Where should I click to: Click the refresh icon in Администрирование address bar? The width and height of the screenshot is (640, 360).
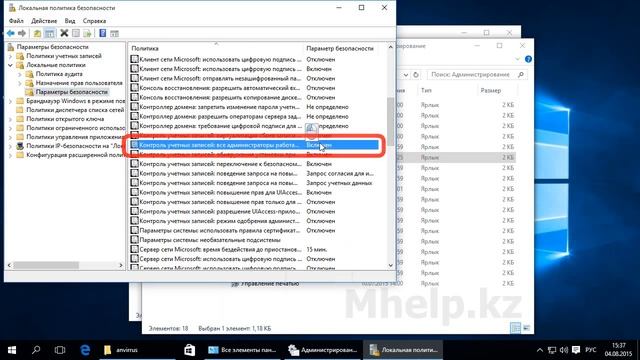tap(416, 75)
